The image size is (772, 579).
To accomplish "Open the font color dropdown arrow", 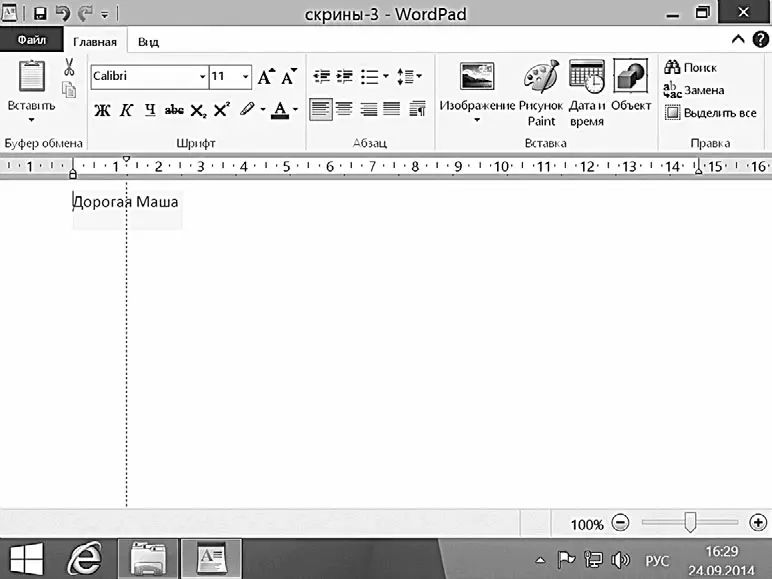I will point(295,109).
